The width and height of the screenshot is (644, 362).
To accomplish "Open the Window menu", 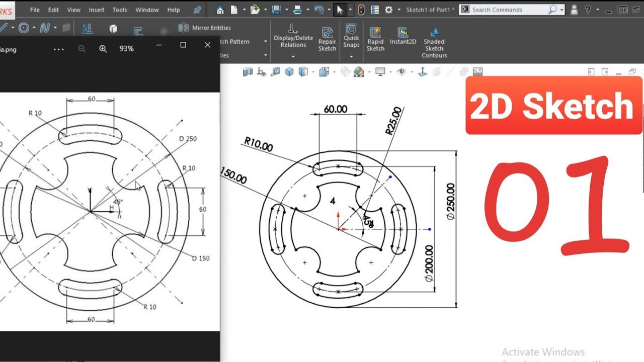I will coord(147,10).
